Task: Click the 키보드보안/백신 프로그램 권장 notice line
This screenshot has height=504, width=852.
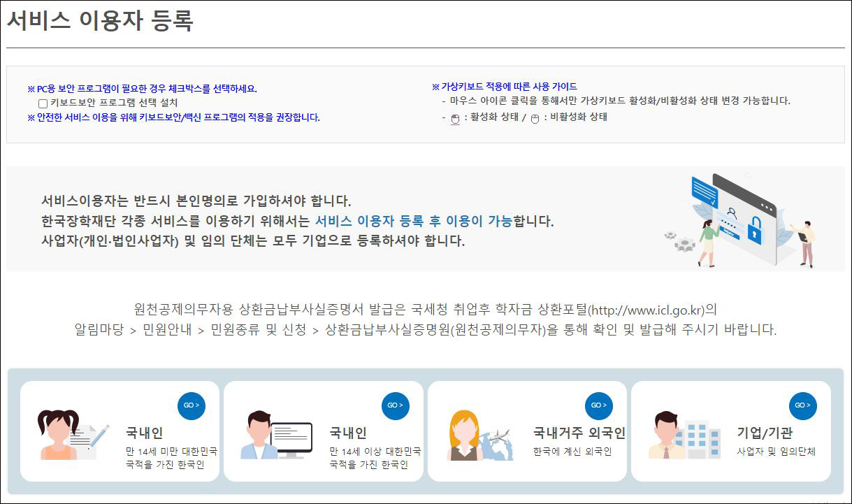Action: (x=173, y=117)
